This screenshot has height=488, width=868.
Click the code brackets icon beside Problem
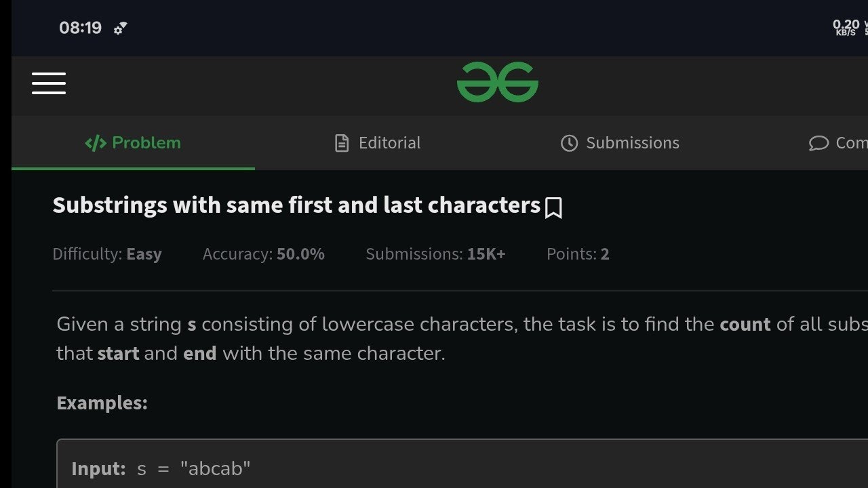[96, 143]
